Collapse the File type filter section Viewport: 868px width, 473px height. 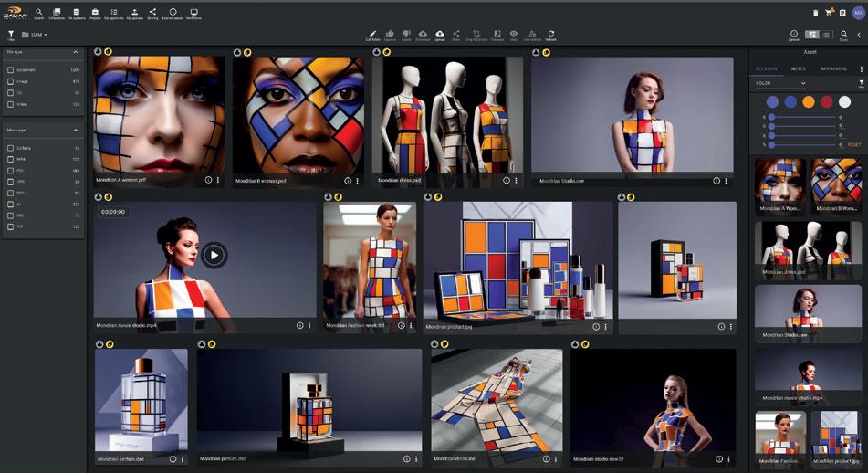click(x=76, y=52)
